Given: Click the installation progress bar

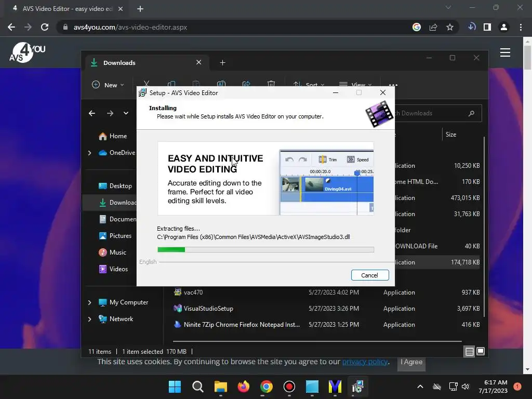Looking at the screenshot, I should click(265, 250).
